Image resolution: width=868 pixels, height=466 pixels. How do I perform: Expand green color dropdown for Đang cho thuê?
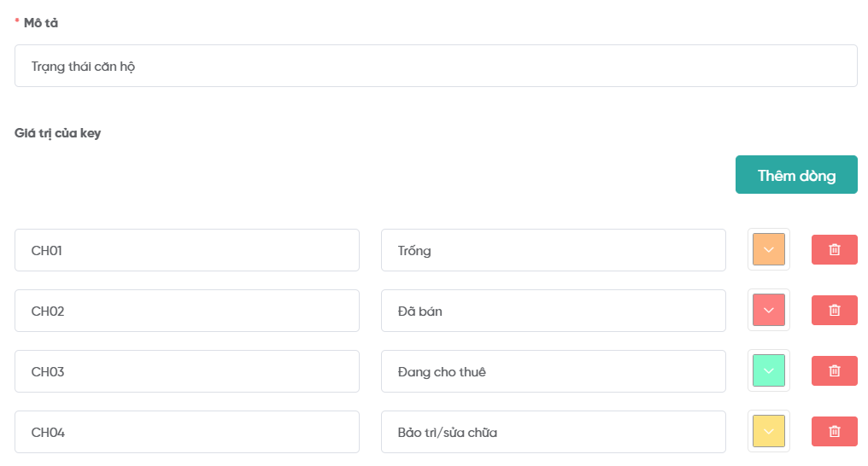[x=768, y=370]
